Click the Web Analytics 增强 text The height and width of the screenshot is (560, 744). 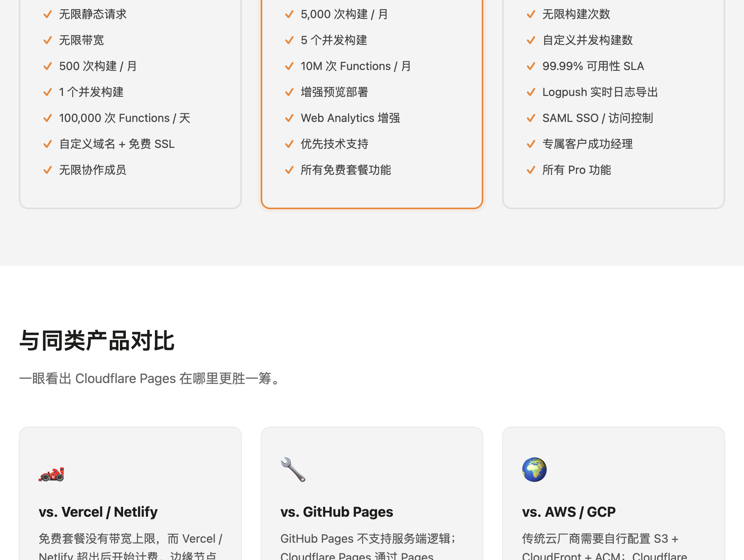pyautogui.click(x=350, y=118)
